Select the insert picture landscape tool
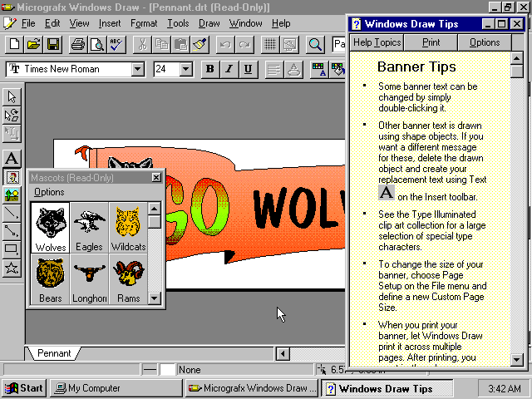532x399 pixels. point(12,195)
